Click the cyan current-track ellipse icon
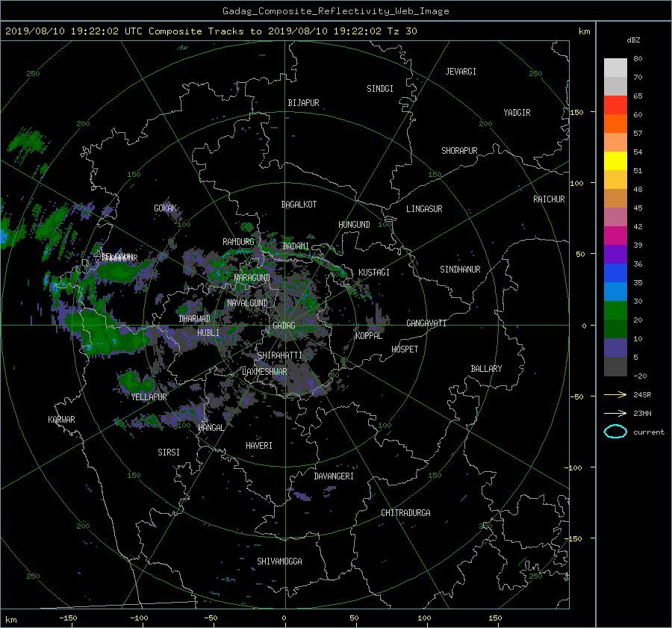This screenshot has height=628, width=672. (615, 432)
